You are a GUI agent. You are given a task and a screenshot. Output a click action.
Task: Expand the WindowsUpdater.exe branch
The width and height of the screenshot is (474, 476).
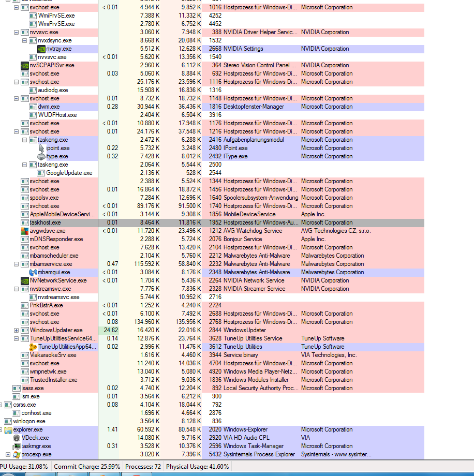[x=17, y=330]
